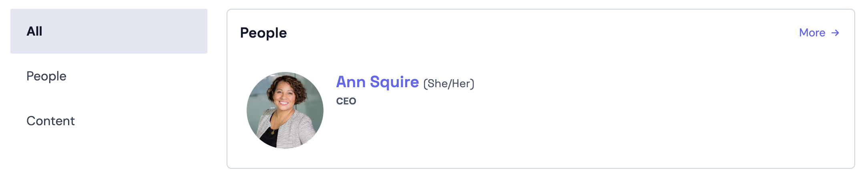Open Ann Squire's profile name link
The height and width of the screenshot is (176, 868).
[x=377, y=82]
